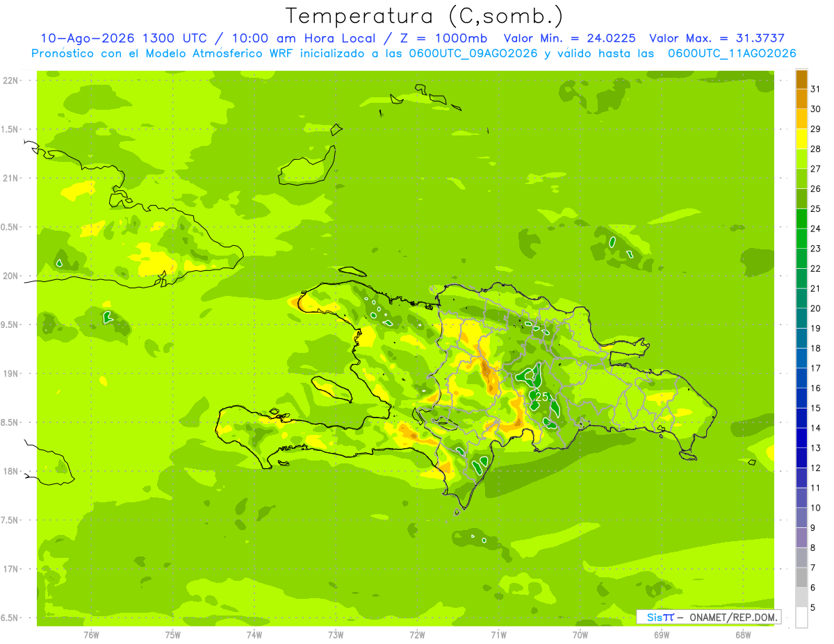This screenshot has height=644, width=834.
Task: Pick the orange colorbar segment between 30 and 31
Action: [801, 99]
